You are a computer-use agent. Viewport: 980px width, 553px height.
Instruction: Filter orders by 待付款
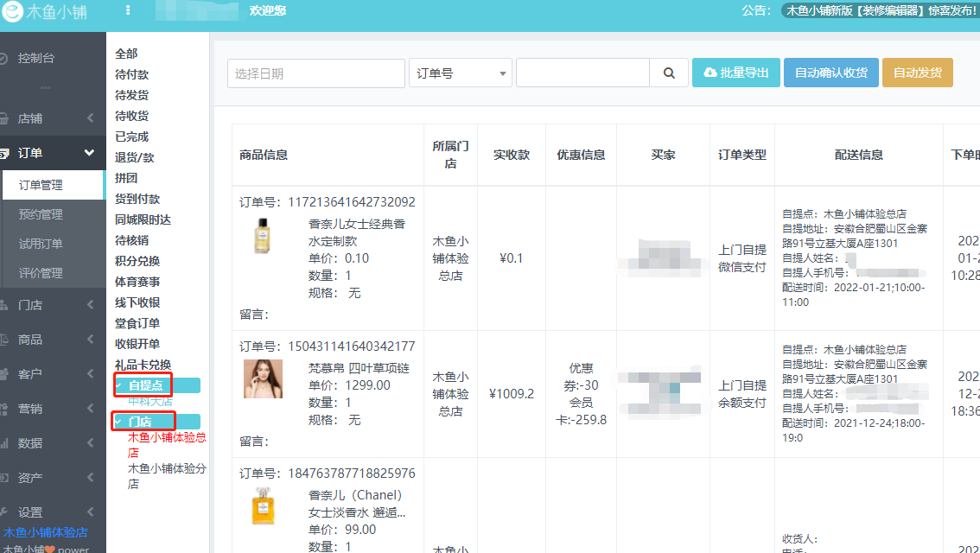132,74
